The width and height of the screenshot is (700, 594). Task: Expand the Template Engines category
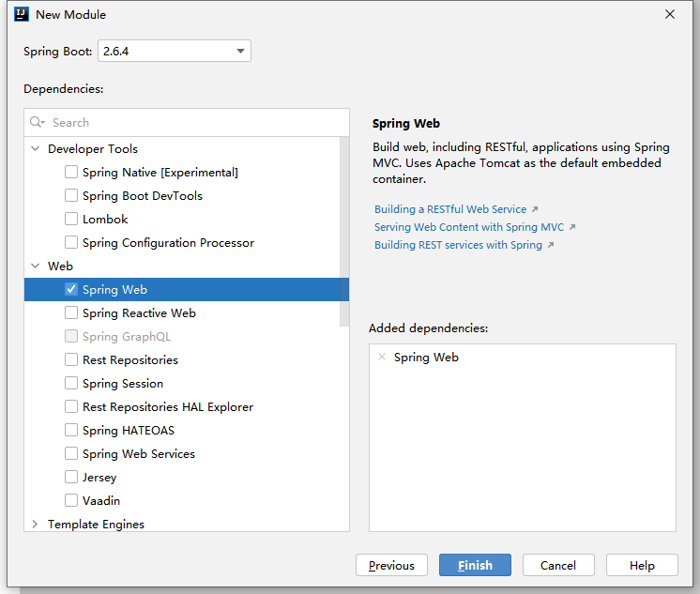point(36,524)
